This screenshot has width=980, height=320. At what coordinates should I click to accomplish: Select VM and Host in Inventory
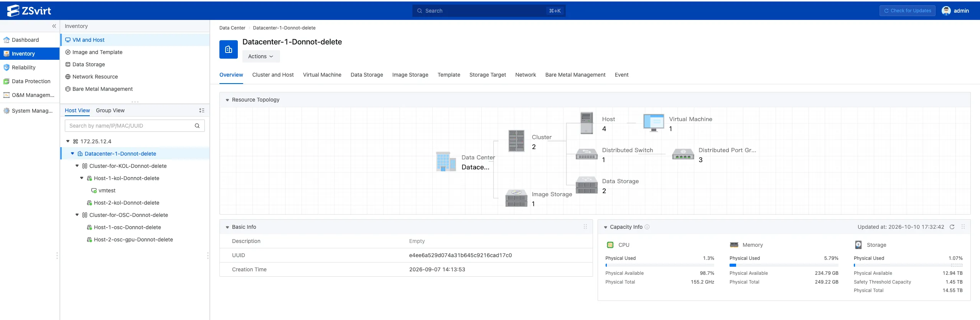(x=135, y=40)
